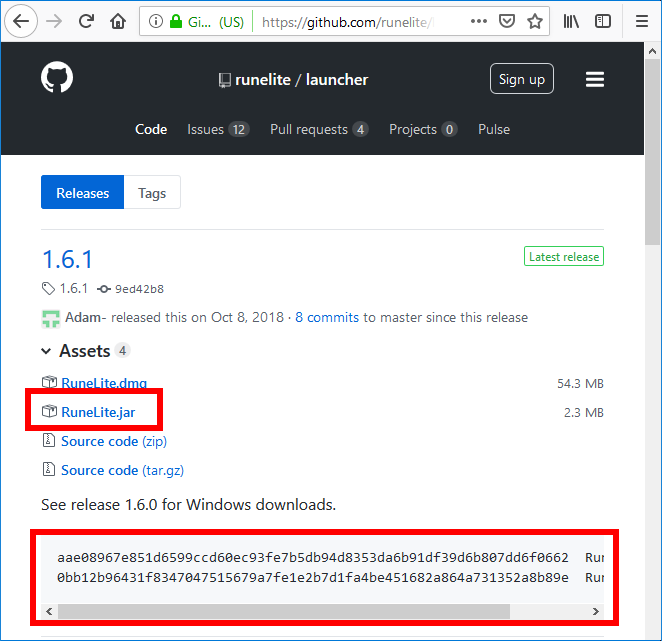Click the 2.3 MB file size
Screen dimensions: 662x641
pyautogui.click(x=583, y=413)
